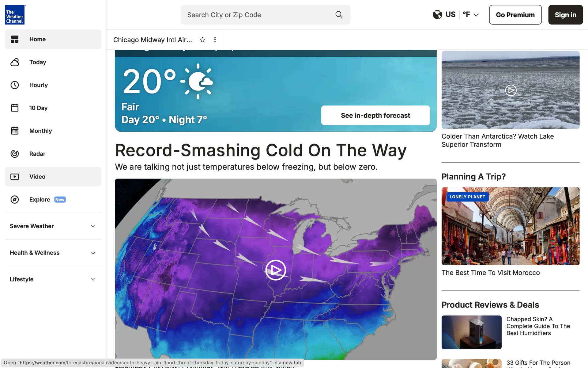Open the Today menu item
588x368 pixels.
tap(38, 62)
